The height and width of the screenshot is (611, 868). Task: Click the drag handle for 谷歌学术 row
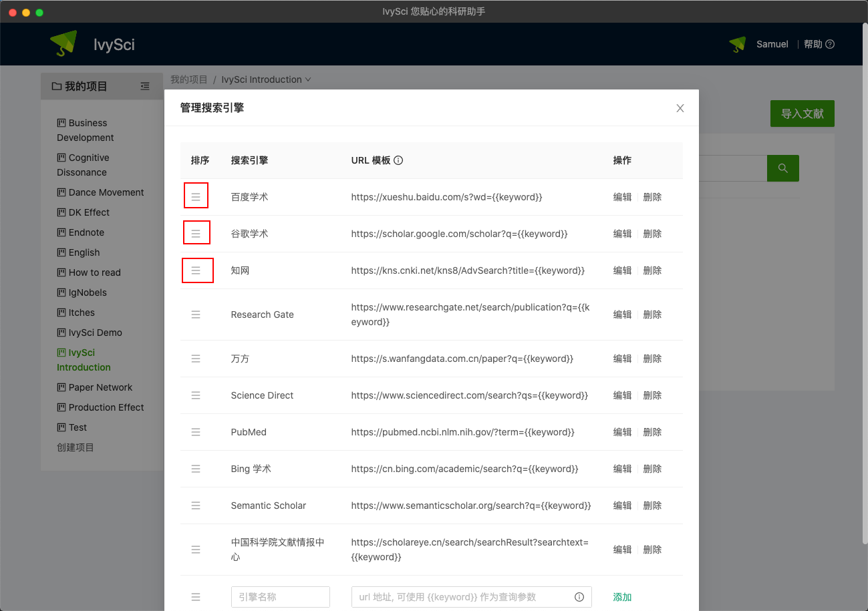(x=196, y=234)
